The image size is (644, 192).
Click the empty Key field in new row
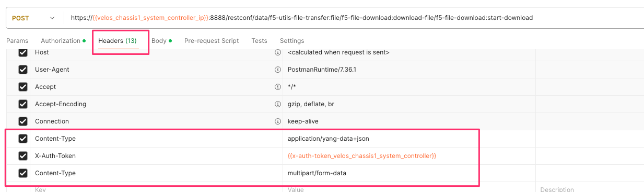coord(157,187)
